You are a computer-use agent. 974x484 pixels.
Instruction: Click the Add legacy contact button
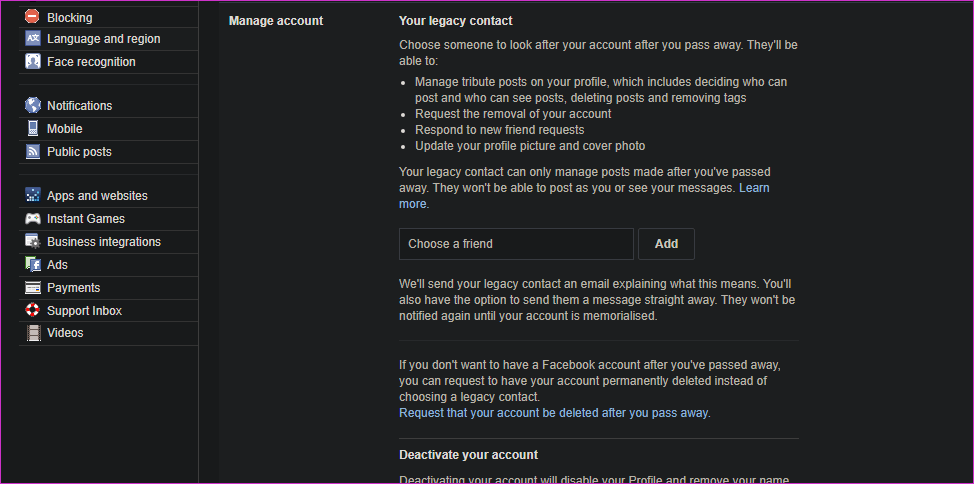[666, 244]
